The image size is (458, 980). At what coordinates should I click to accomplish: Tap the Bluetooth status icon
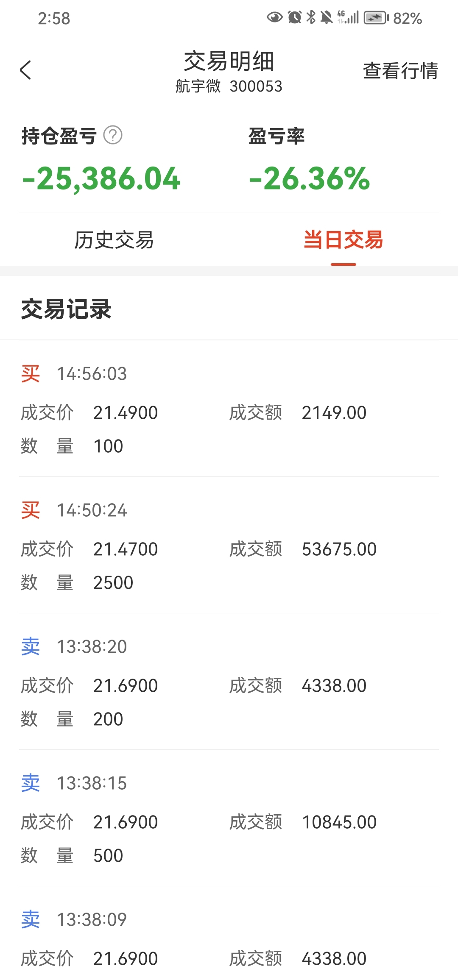(311, 17)
